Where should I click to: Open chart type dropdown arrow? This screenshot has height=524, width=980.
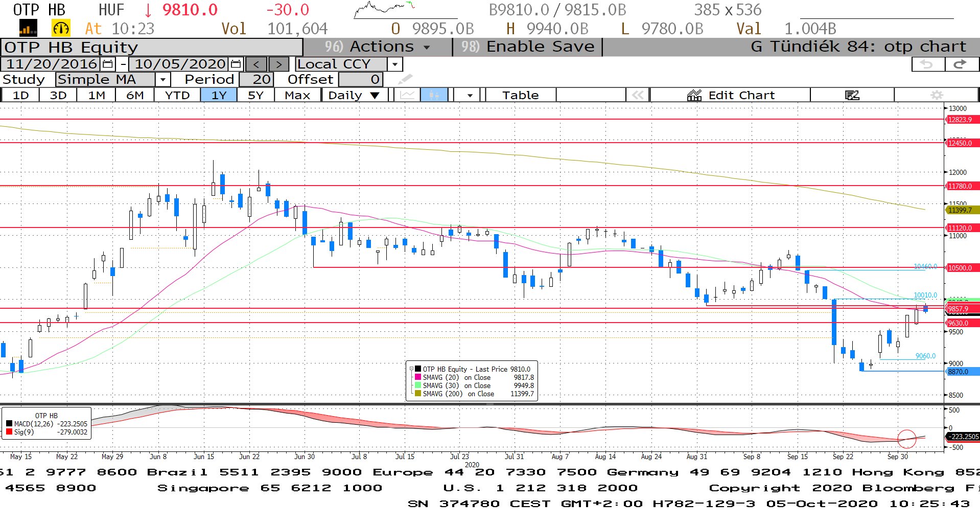470,95
